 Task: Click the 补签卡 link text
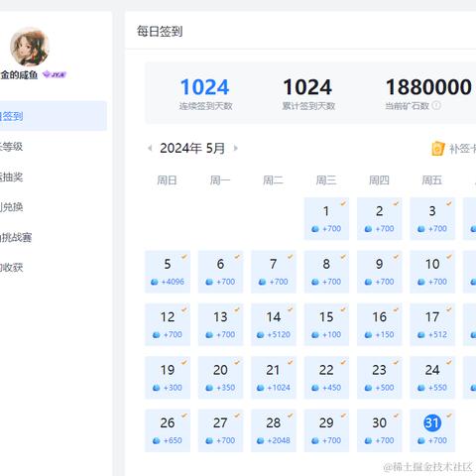462,149
